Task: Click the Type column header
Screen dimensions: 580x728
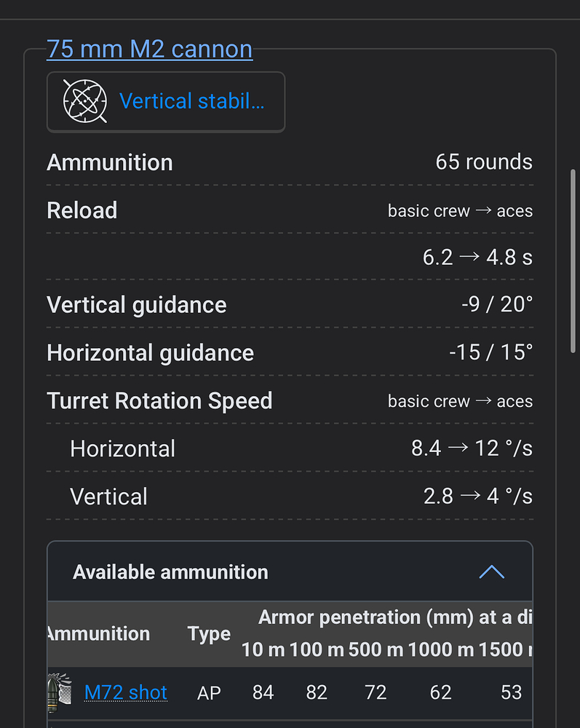Action: click(x=209, y=634)
